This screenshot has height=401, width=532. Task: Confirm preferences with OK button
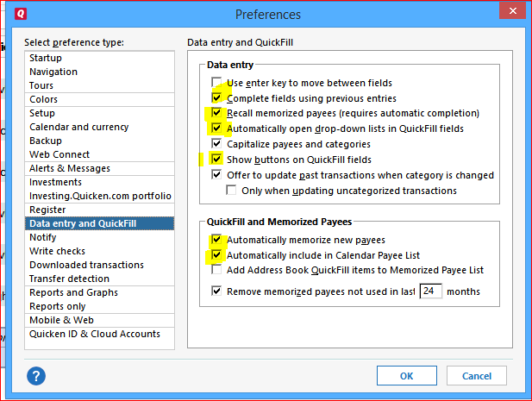406,375
